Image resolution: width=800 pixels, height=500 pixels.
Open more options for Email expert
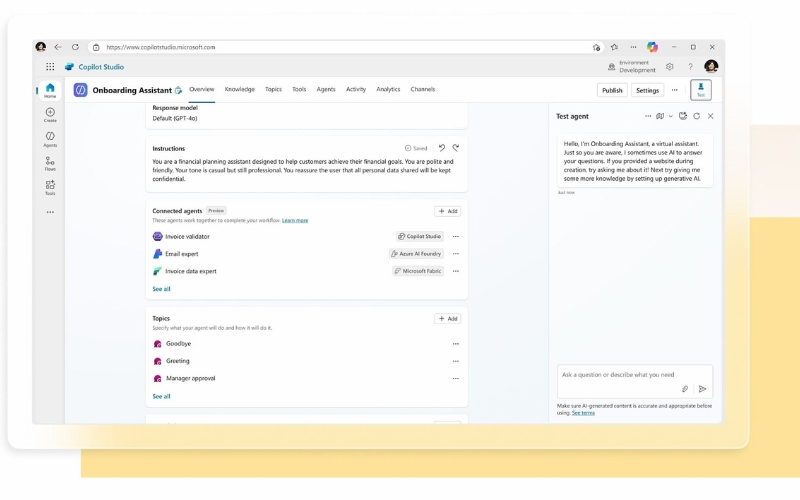(x=456, y=254)
